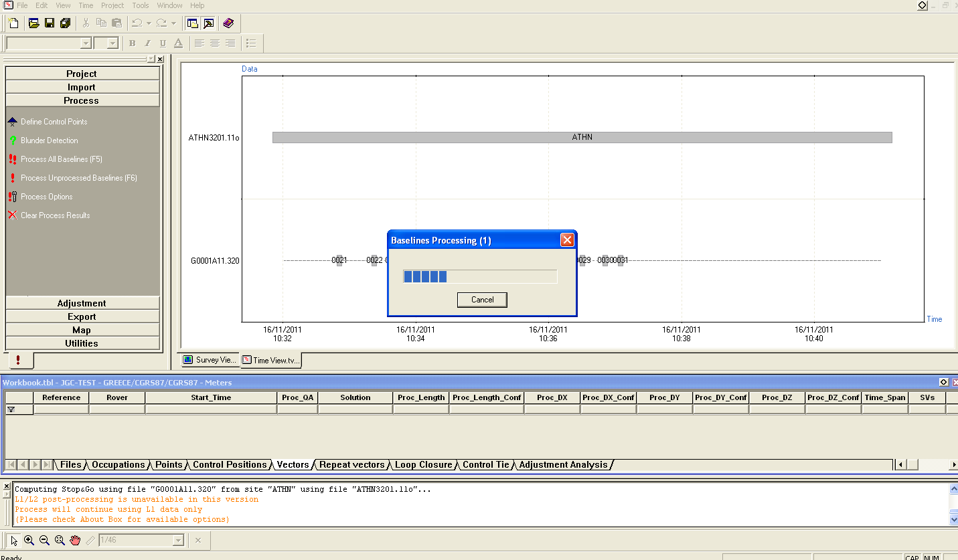Image resolution: width=958 pixels, height=560 pixels.
Task: Expand the Import section in sidebar
Action: [x=82, y=87]
